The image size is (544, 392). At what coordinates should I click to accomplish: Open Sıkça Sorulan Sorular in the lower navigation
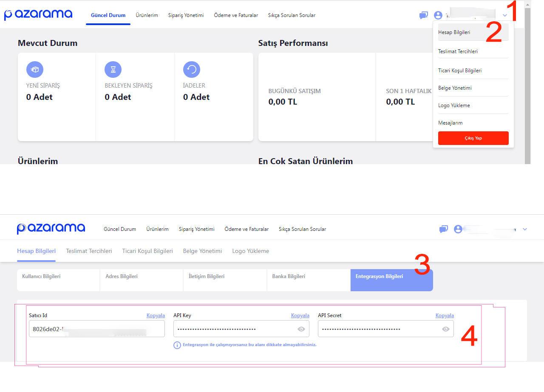303,229
